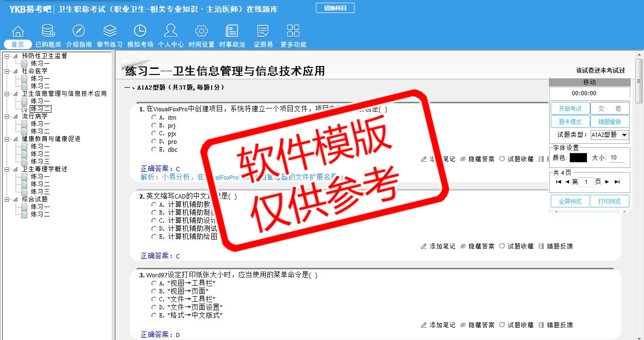Collapse the 流行病学 tree node

tap(7, 116)
